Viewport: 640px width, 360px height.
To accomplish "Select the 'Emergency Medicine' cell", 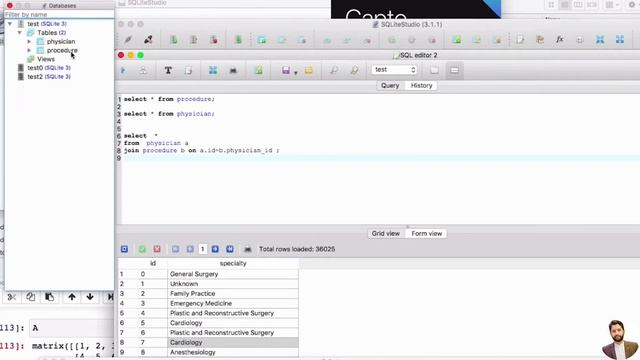I will (233, 303).
